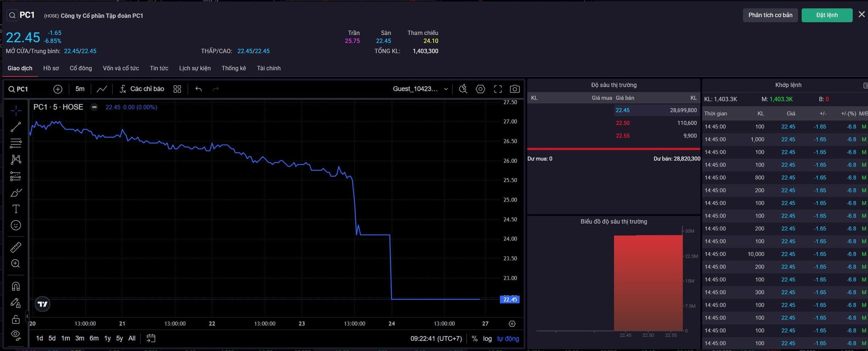Click the add symbol compare plus icon
Viewport: 868px width, 351px height.
(x=58, y=89)
